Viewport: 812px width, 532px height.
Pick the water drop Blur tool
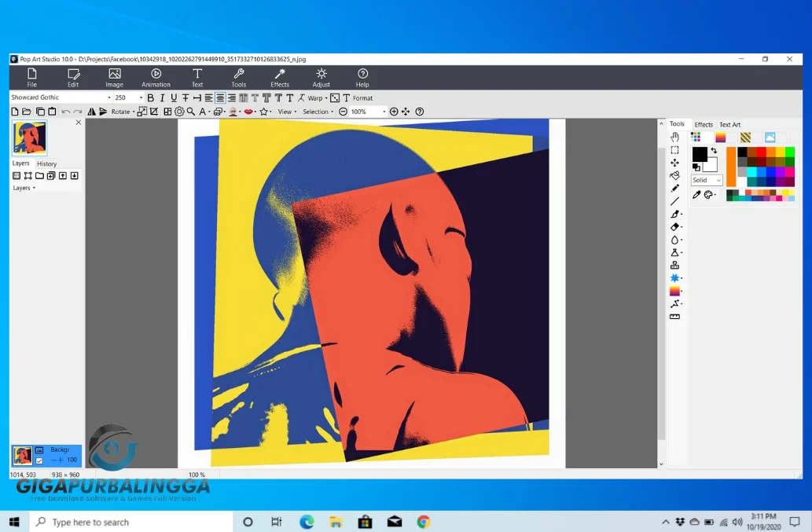[674, 240]
